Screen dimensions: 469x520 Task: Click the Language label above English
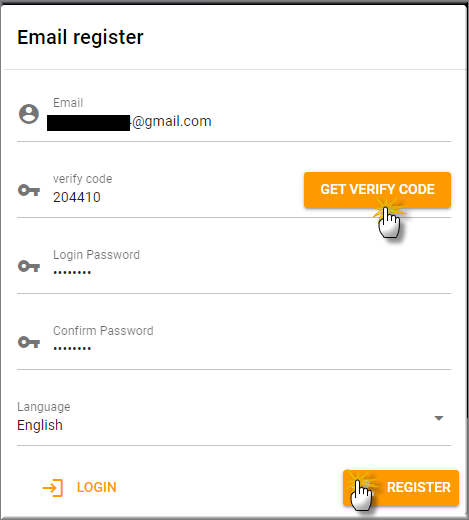(x=44, y=407)
